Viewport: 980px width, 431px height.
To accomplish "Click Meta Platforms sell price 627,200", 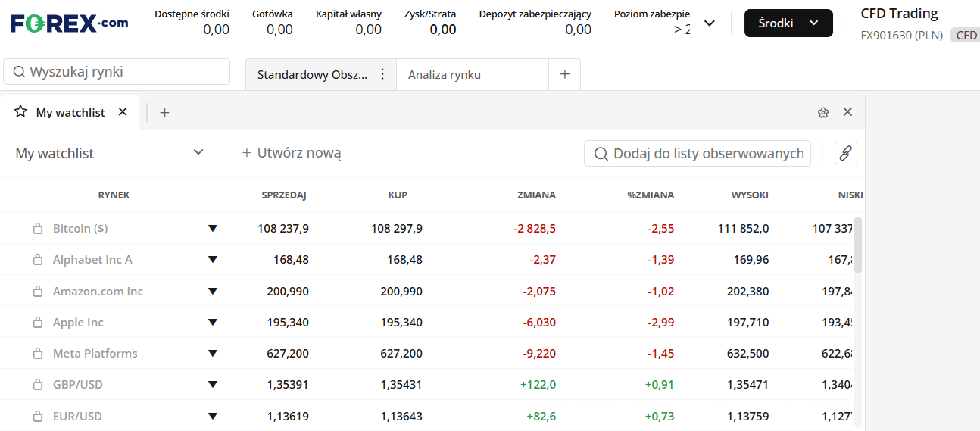I will pyautogui.click(x=288, y=353).
